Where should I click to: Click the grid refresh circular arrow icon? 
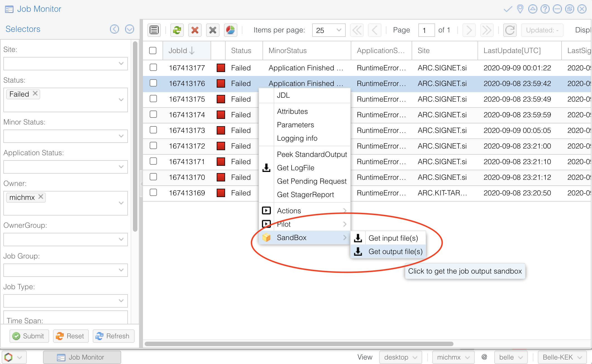tap(510, 30)
